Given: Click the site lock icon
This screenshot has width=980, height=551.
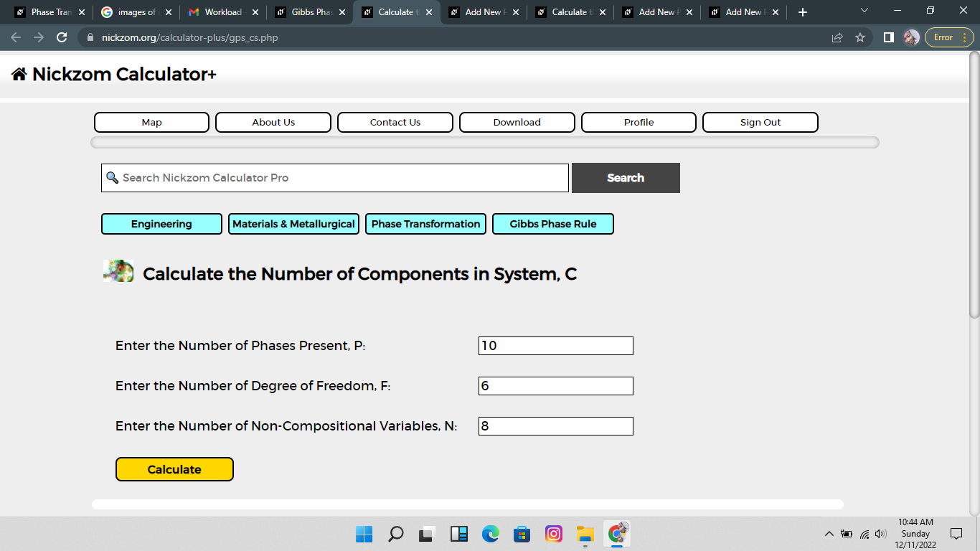Looking at the screenshot, I should point(90,37).
